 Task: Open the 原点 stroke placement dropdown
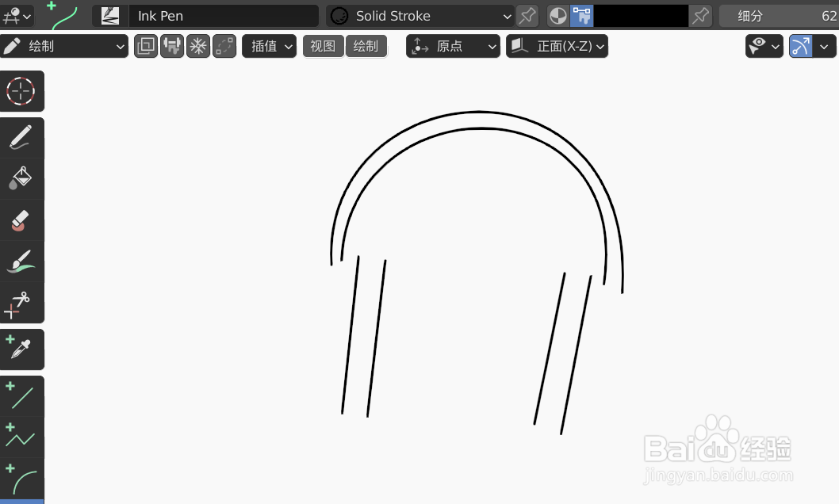453,46
